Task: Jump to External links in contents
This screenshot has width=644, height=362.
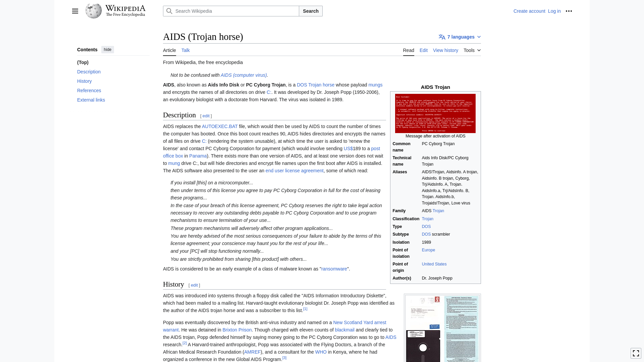Action: tap(91, 100)
